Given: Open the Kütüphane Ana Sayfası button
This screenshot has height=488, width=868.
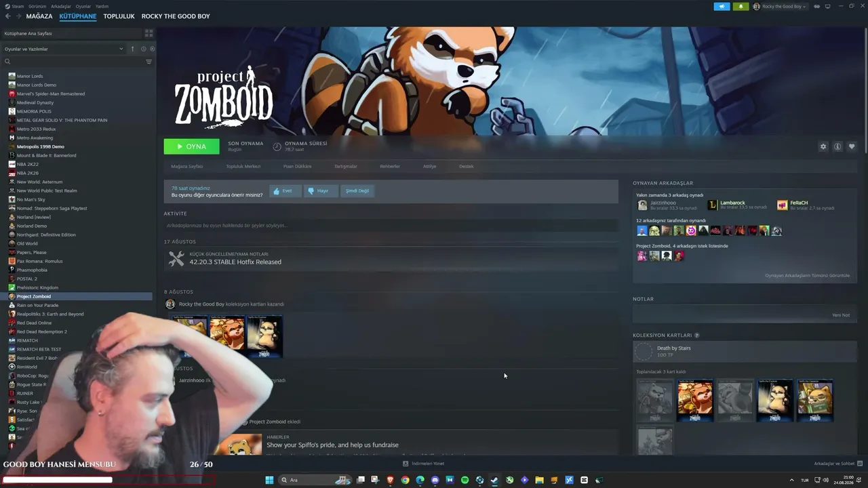Looking at the screenshot, I should (71, 33).
